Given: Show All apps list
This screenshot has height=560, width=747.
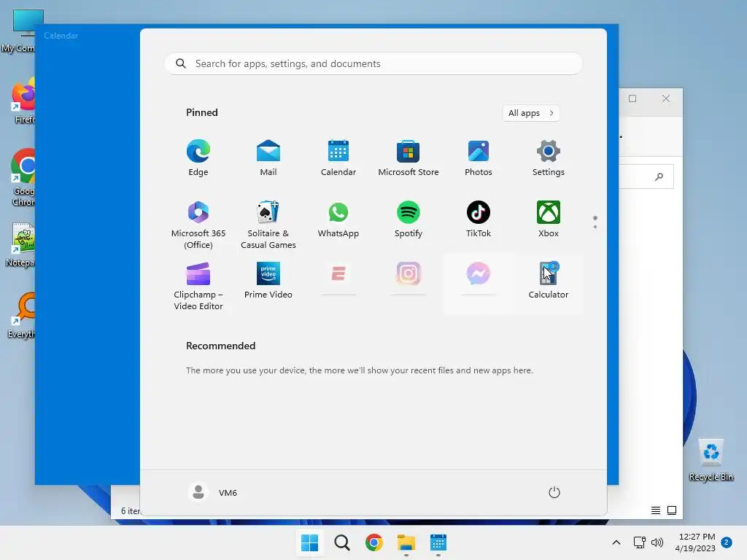Looking at the screenshot, I should [531, 113].
